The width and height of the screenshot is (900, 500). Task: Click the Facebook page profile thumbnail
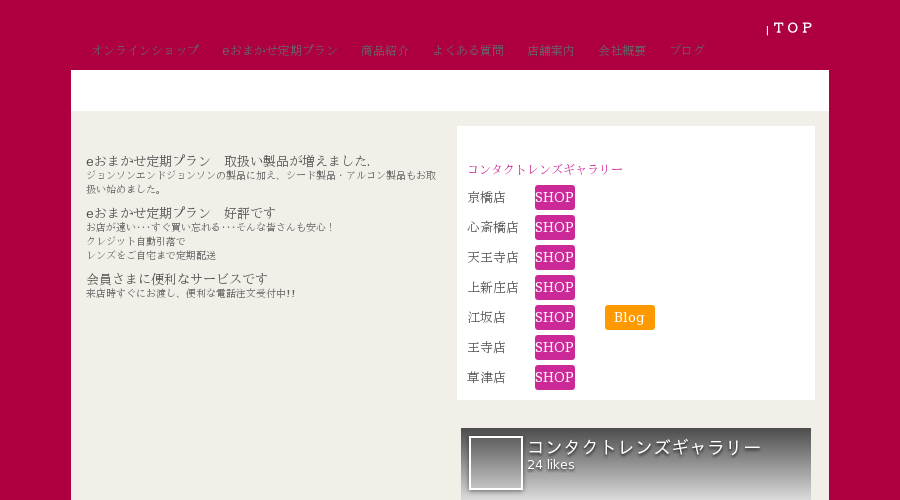[496, 463]
